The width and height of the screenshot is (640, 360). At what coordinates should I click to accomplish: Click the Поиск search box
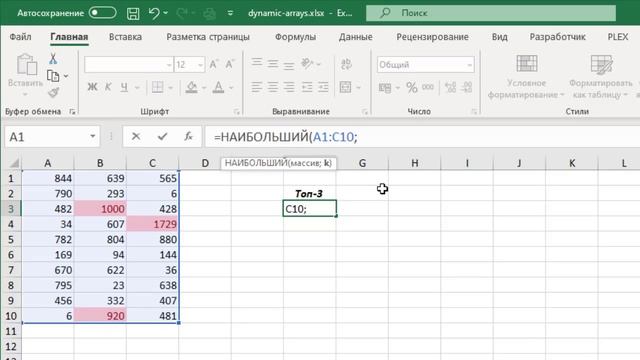(x=491, y=13)
